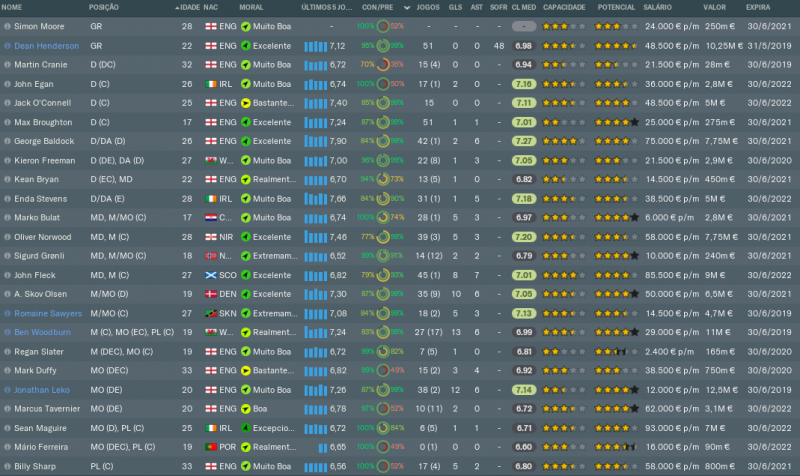Click the info icon beside Simon Moore

tap(8, 27)
